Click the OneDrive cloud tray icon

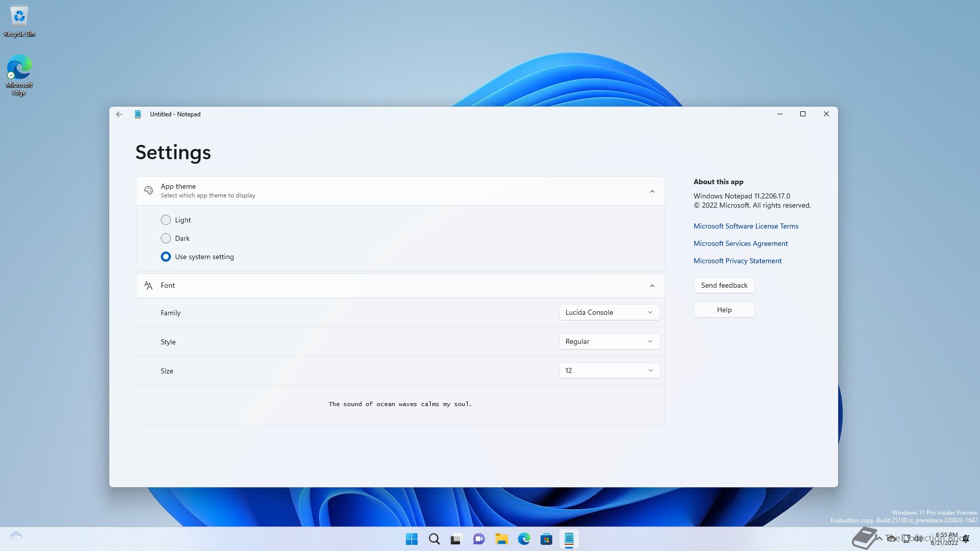892,539
